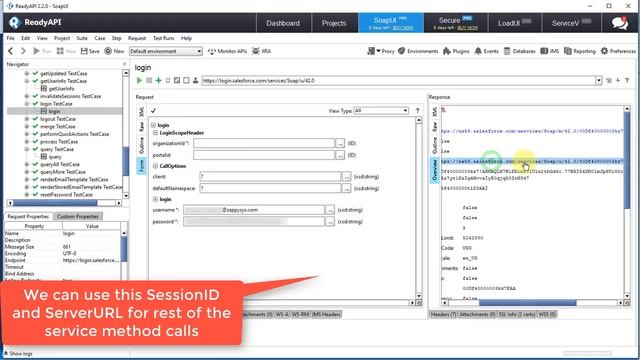Click the portalId input field
The width and height of the screenshot is (640, 360).
pyautogui.click(x=264, y=155)
